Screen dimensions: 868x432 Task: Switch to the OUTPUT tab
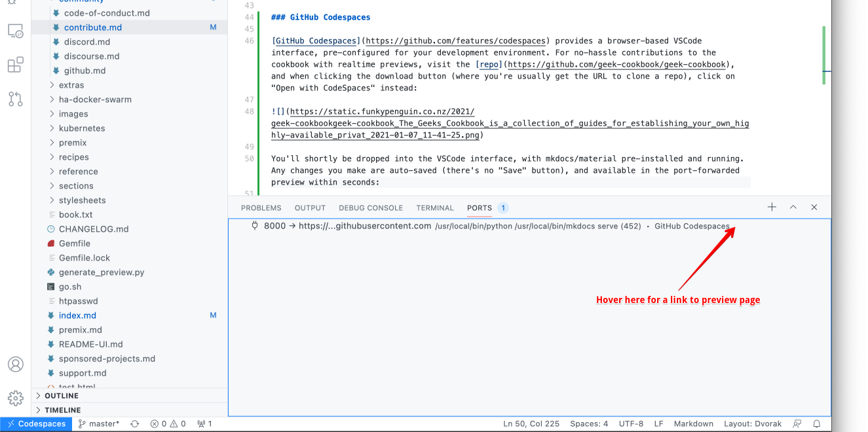(310, 208)
